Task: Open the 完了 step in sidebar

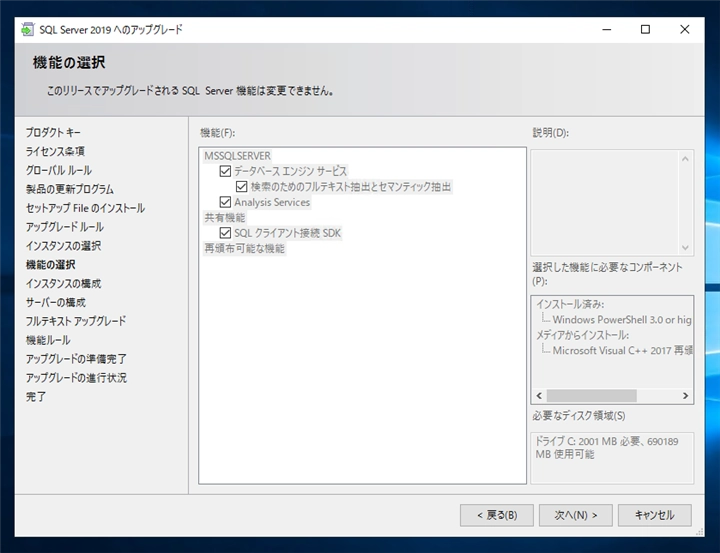Action: coord(36,396)
